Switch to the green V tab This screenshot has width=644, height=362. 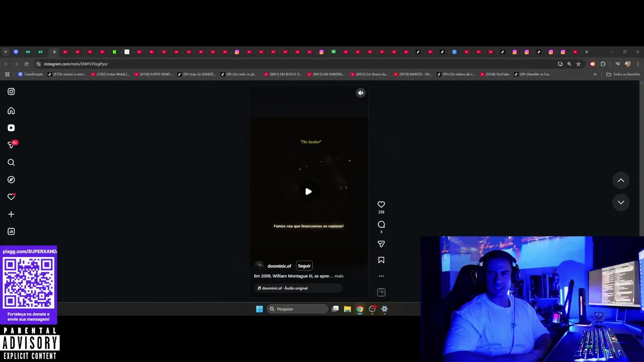click(333, 52)
